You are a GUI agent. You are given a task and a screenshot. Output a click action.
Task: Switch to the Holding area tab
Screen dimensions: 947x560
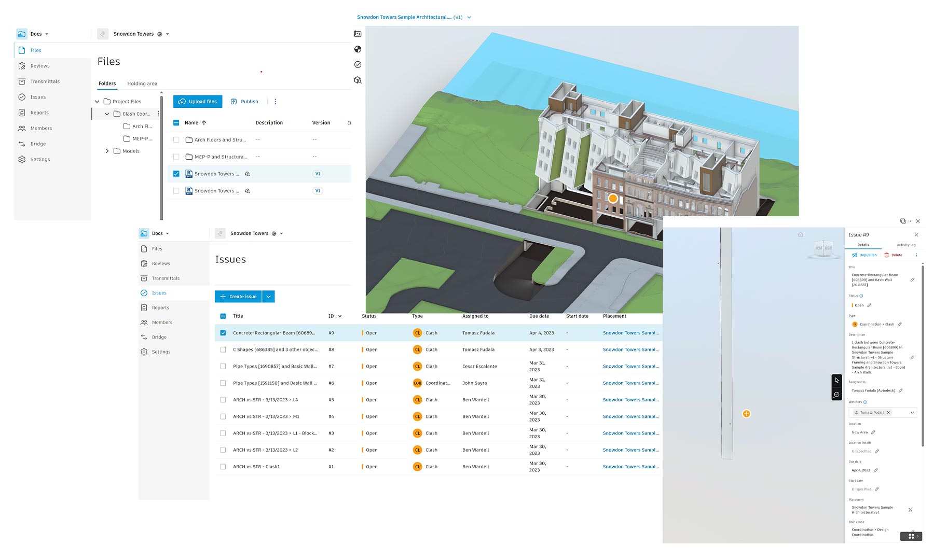[x=142, y=83]
